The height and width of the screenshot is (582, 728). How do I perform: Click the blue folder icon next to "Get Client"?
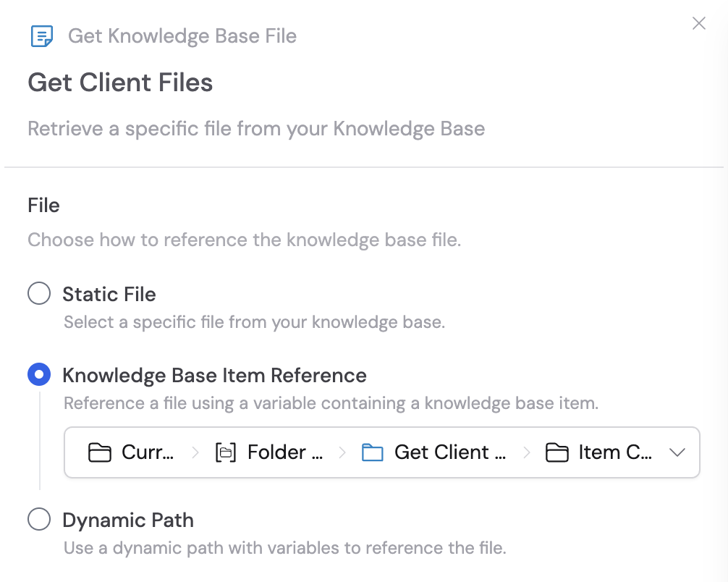(372, 452)
